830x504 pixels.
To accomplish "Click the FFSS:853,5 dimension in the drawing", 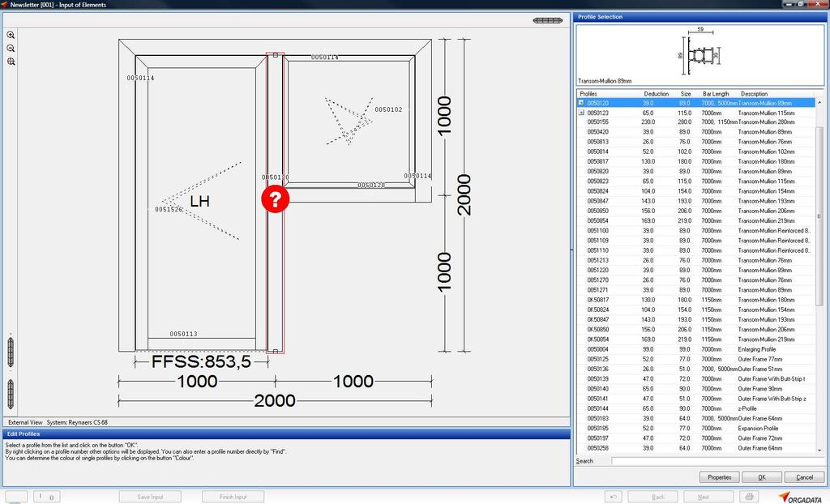I will coord(201,362).
